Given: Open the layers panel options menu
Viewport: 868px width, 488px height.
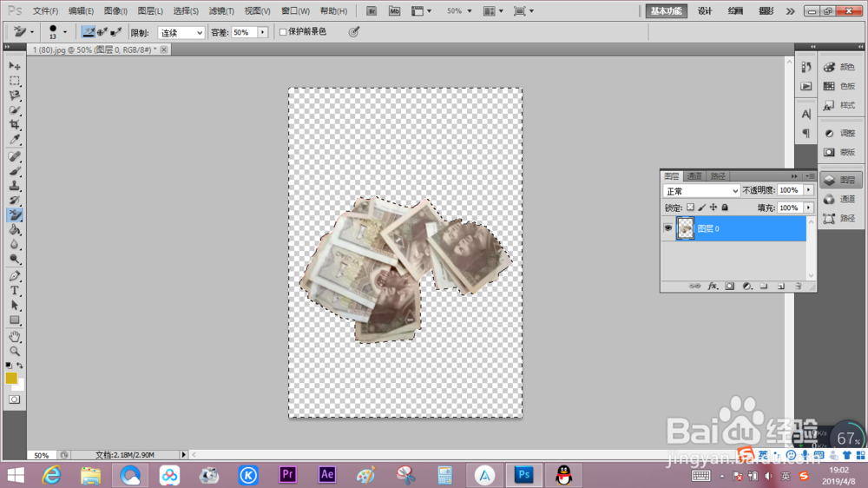Looking at the screenshot, I should tap(810, 176).
